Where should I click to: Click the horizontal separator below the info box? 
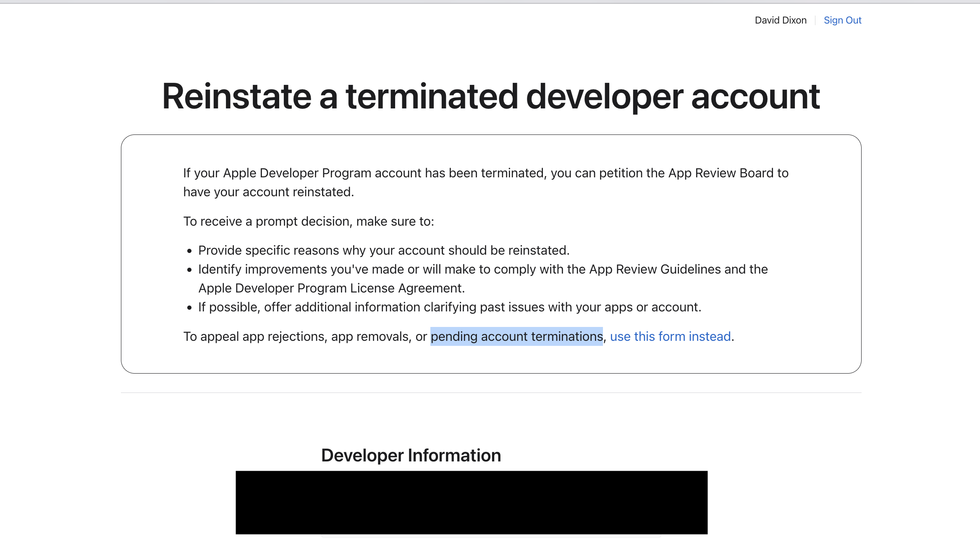pos(490,393)
